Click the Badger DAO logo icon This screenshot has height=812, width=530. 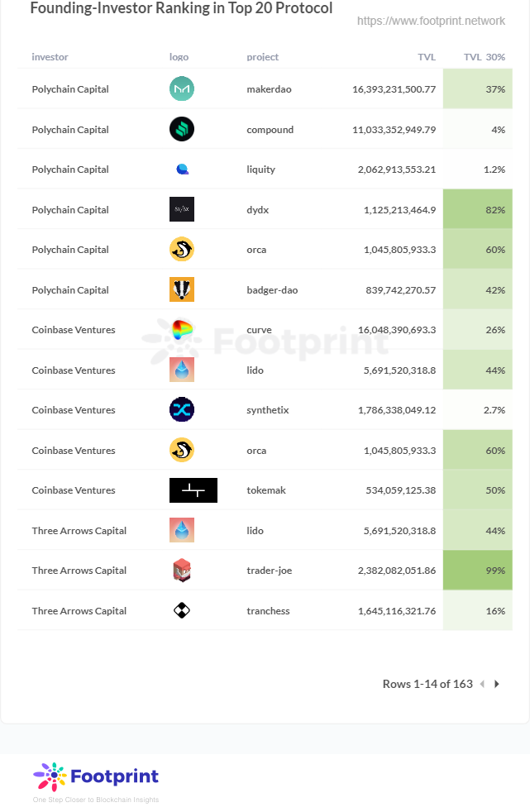(182, 289)
